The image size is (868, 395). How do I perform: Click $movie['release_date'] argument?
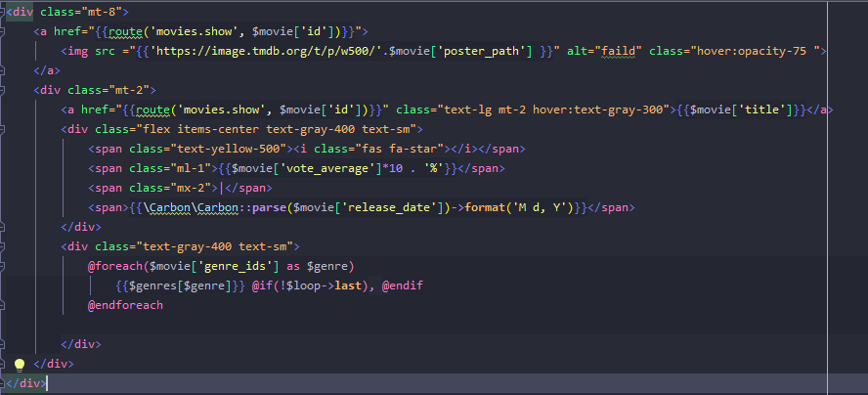coord(369,207)
